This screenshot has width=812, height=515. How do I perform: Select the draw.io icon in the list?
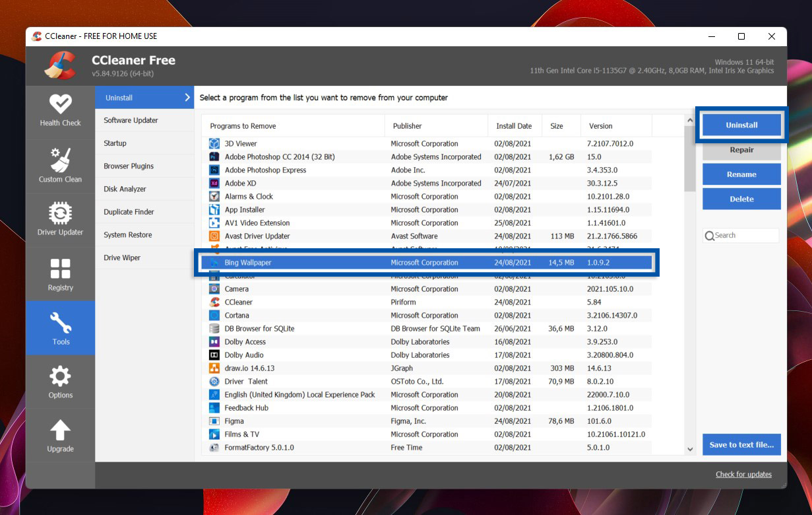pyautogui.click(x=213, y=368)
